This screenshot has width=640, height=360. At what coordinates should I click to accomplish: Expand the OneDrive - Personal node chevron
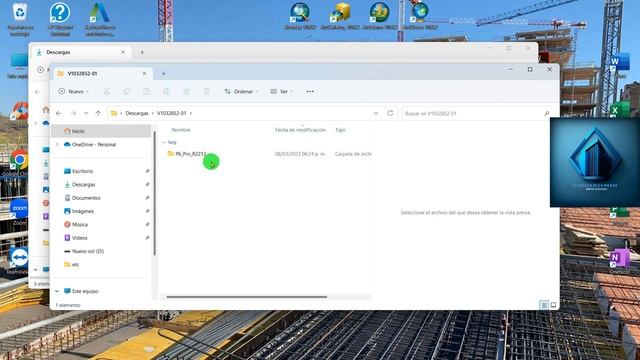point(57,144)
